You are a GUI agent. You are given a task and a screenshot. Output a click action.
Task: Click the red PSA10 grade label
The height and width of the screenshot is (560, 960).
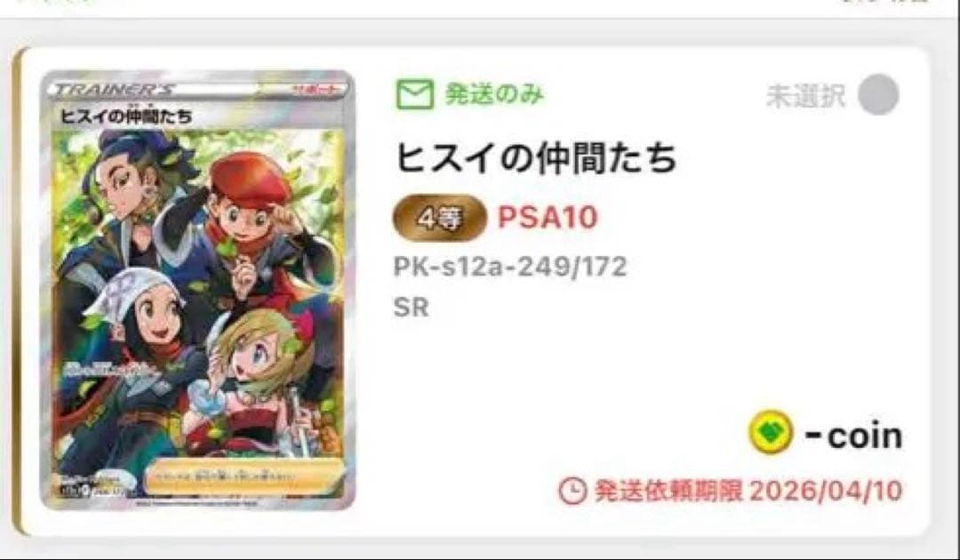548,218
